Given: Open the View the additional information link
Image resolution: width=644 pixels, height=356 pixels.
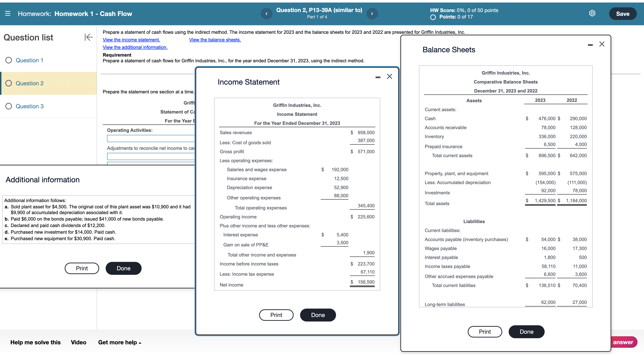Looking at the screenshot, I should pyautogui.click(x=135, y=47).
